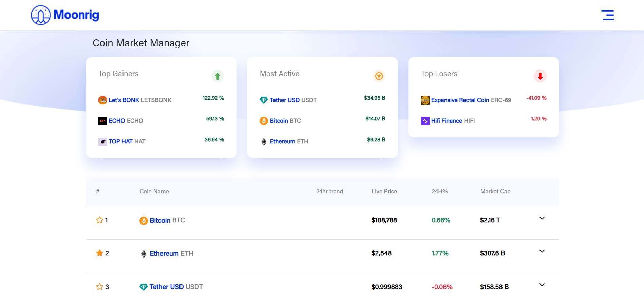Viewport: 644px width, 308px height.
Task: Click the $307.6 B market cap
Action: pyautogui.click(x=492, y=253)
